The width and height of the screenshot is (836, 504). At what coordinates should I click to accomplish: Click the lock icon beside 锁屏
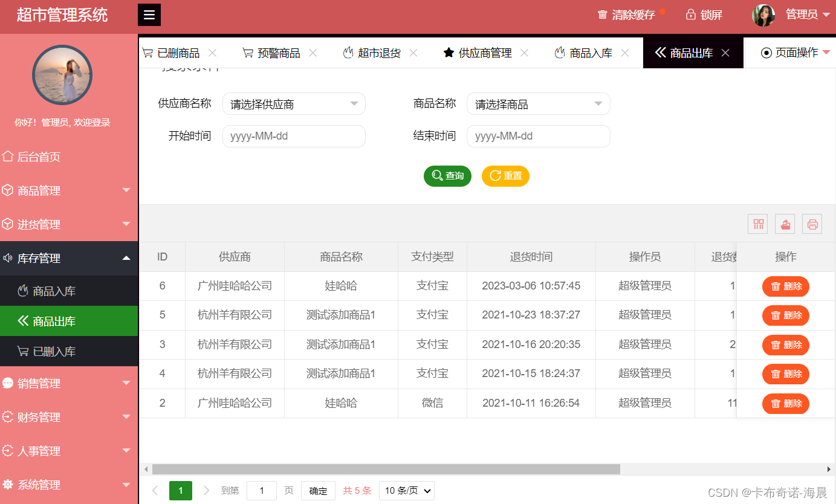coord(691,15)
